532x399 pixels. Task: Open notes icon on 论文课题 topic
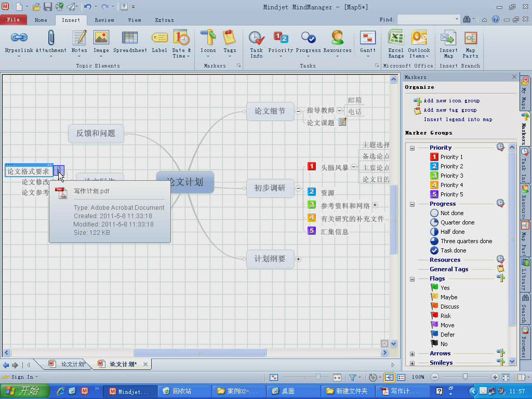click(342, 122)
